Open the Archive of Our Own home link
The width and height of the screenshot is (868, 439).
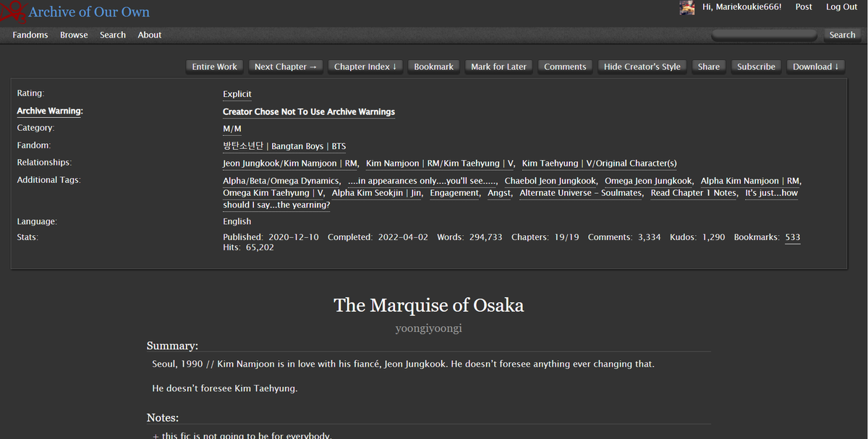(x=89, y=12)
